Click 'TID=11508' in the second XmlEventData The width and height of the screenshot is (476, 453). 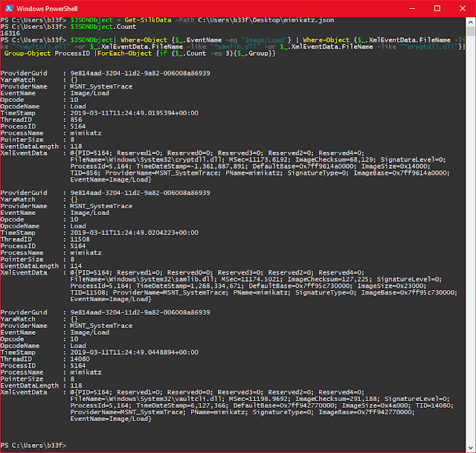tap(89, 292)
